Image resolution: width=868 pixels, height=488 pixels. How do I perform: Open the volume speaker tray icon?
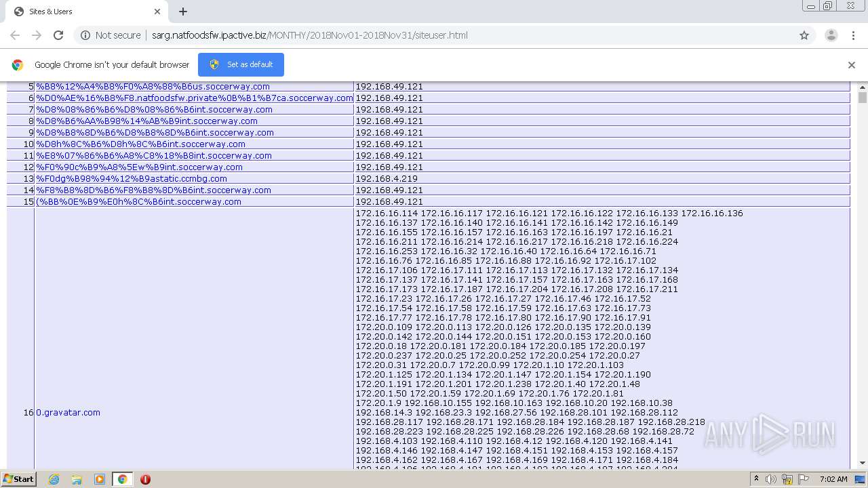click(771, 479)
